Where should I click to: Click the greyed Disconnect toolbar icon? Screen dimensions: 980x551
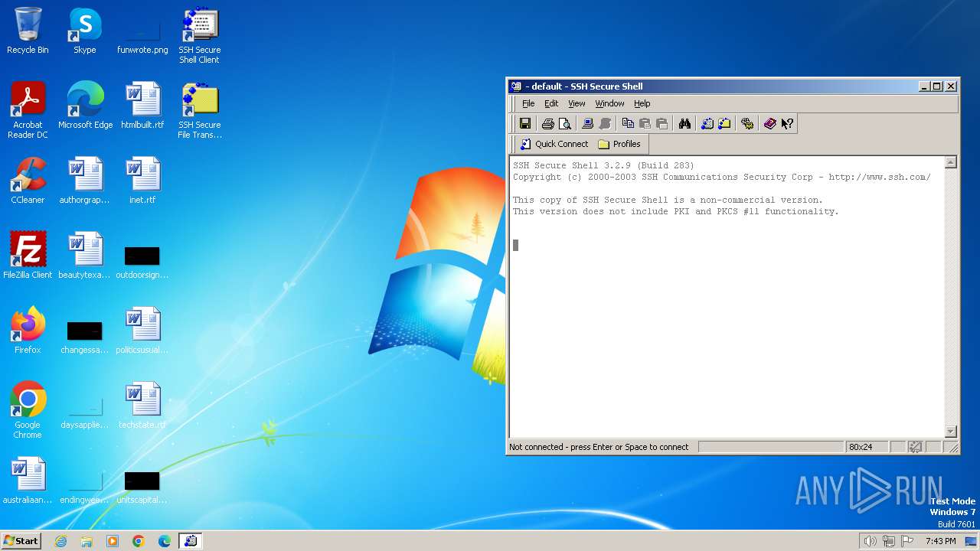pos(604,124)
